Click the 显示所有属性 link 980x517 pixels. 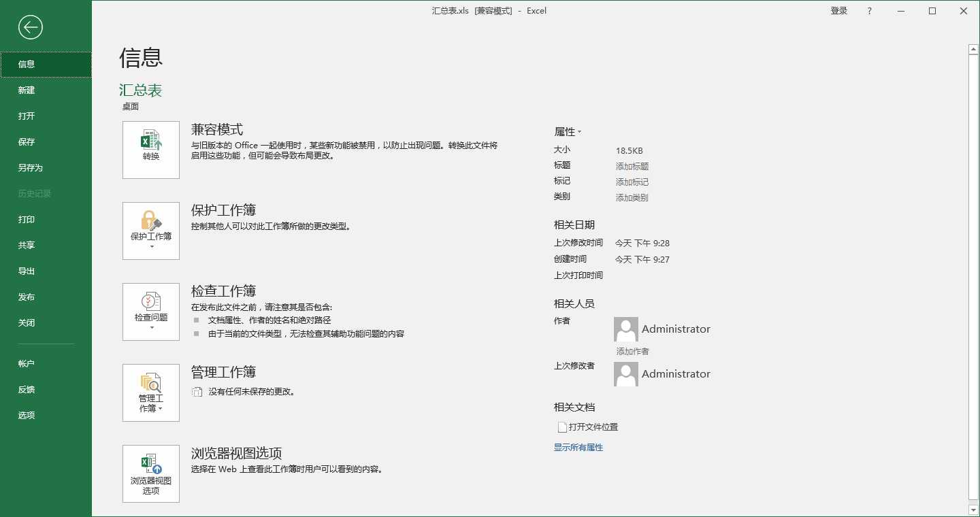click(x=578, y=448)
